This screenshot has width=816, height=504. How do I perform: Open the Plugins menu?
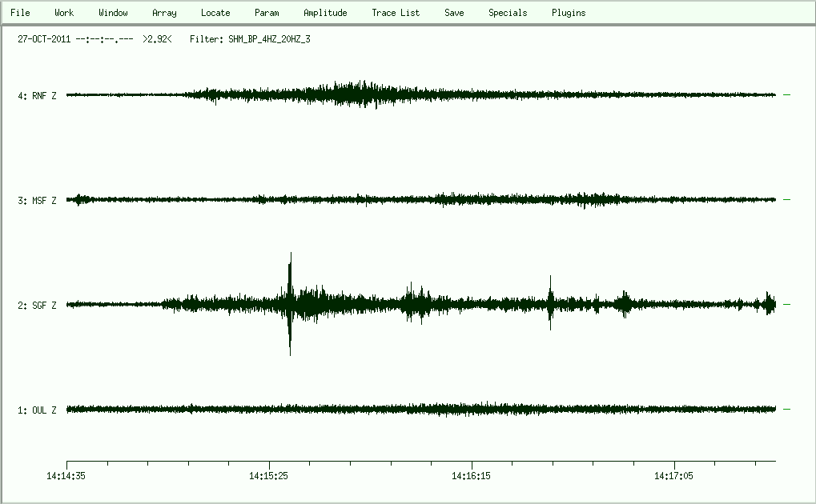coord(569,13)
